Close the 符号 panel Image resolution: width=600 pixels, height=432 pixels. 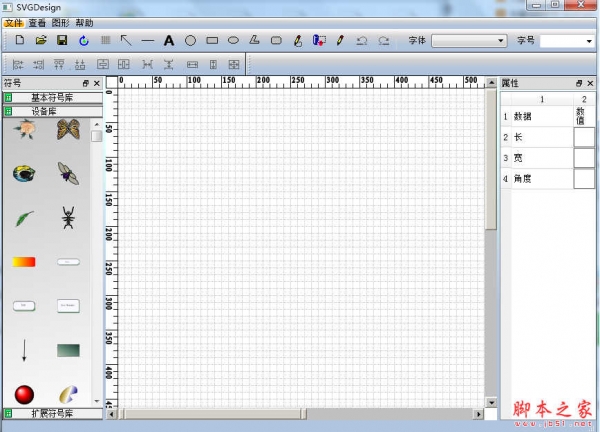pos(97,83)
